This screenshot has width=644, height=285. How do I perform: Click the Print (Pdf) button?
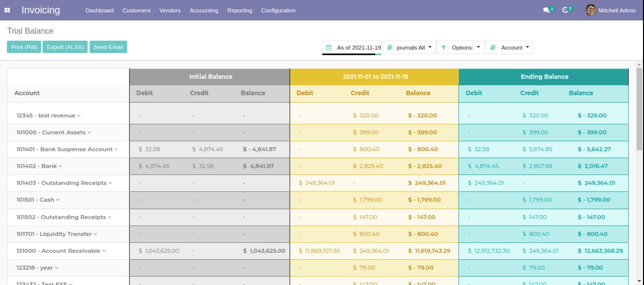(x=24, y=47)
